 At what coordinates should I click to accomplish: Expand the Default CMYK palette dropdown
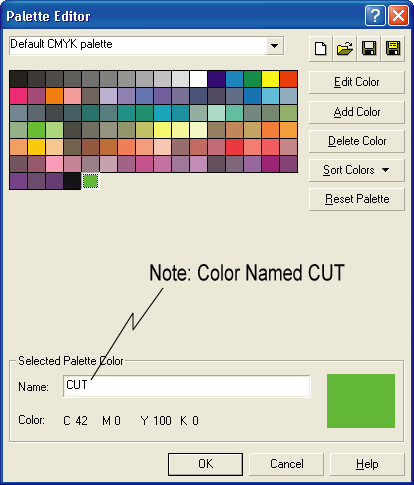274,46
